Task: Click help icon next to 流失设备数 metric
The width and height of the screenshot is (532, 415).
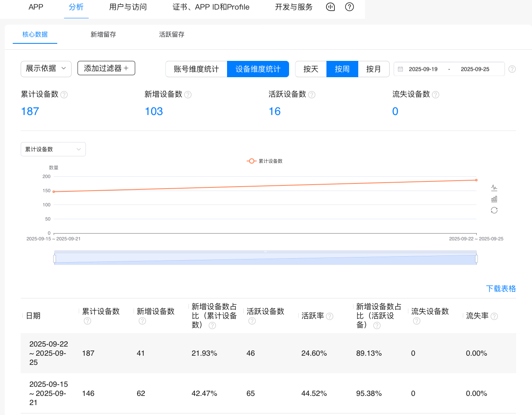Action: 435,95
